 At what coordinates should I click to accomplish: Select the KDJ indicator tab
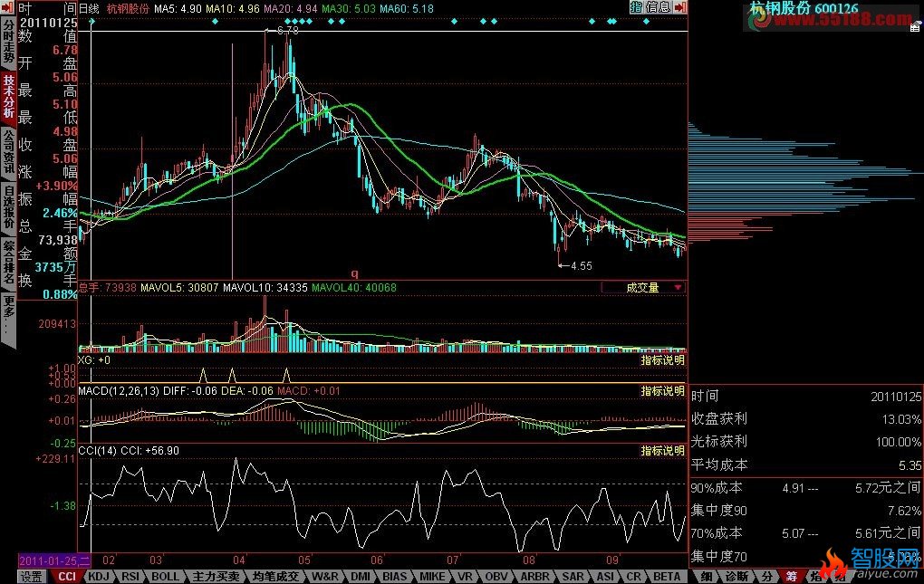(x=99, y=577)
